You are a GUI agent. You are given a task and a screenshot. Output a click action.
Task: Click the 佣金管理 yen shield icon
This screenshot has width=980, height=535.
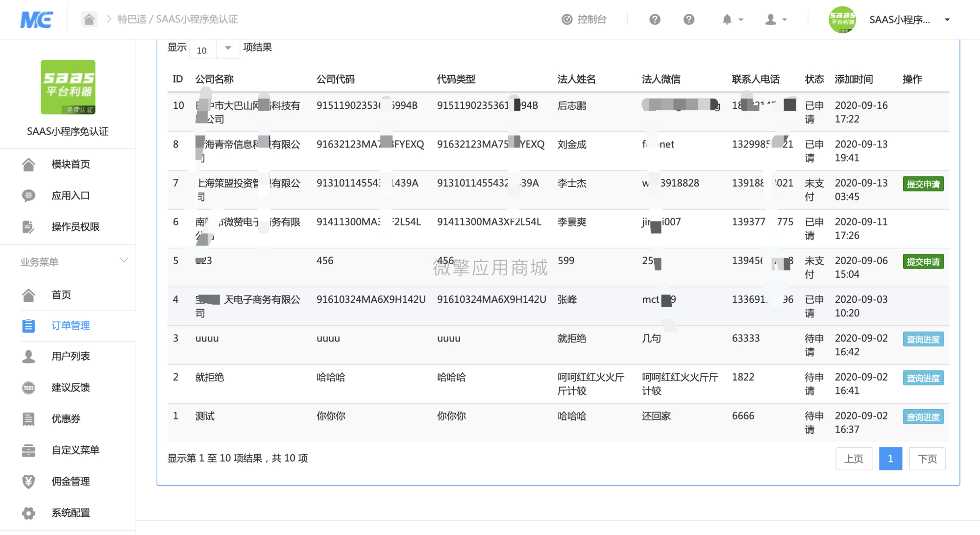pos(28,482)
